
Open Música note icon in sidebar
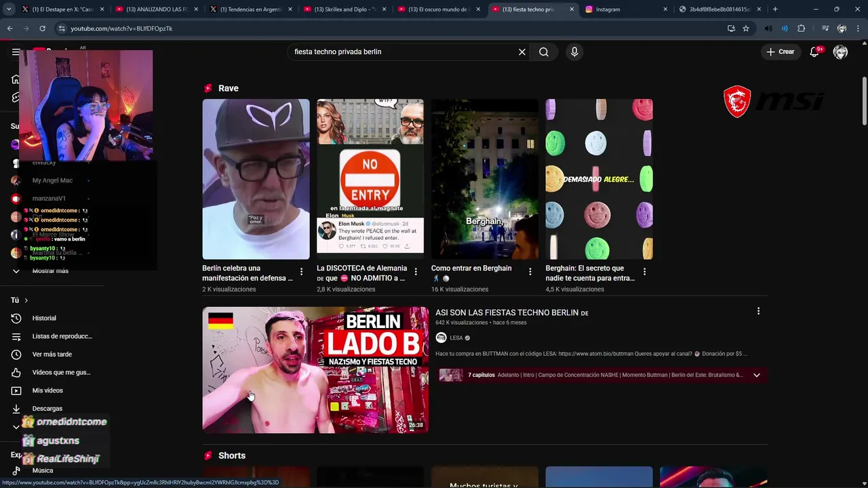point(16,470)
